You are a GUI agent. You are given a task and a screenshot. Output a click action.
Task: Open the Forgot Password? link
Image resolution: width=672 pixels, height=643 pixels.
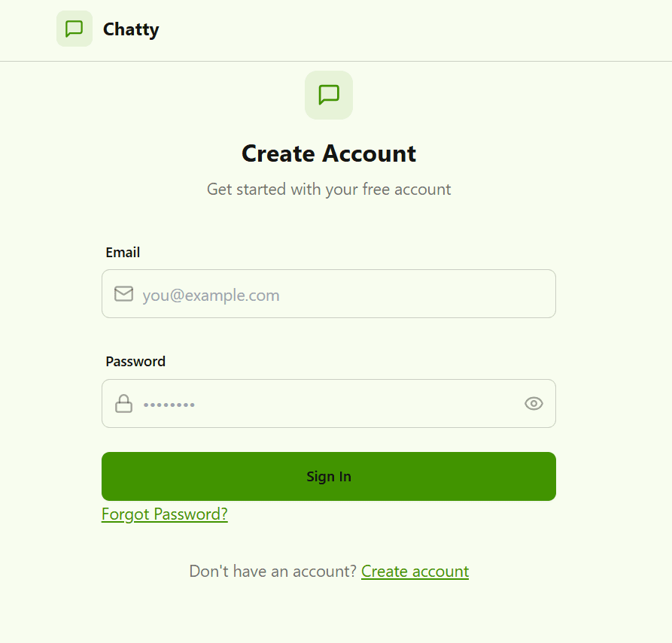[x=165, y=514]
